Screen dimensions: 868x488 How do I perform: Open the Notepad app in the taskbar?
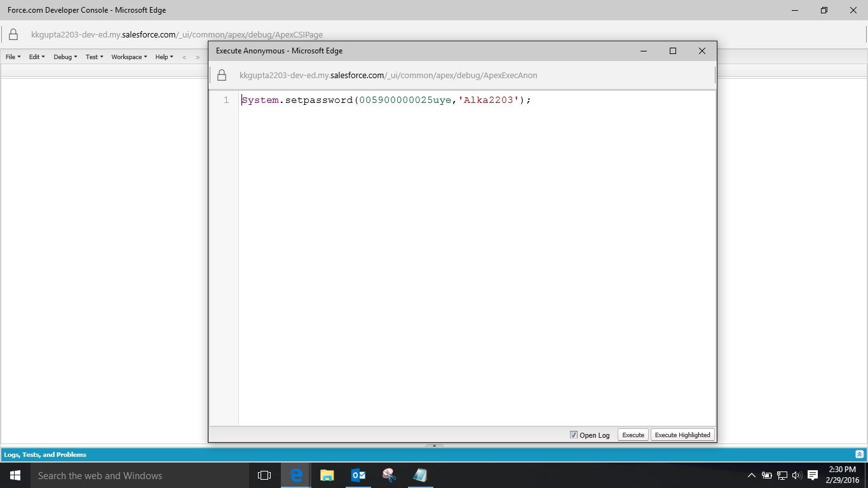click(x=420, y=475)
